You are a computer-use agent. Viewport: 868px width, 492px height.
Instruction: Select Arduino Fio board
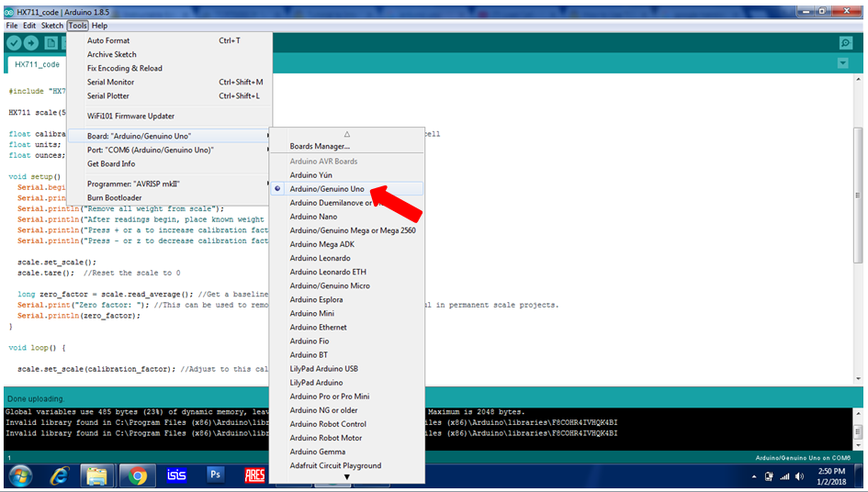tap(347, 341)
